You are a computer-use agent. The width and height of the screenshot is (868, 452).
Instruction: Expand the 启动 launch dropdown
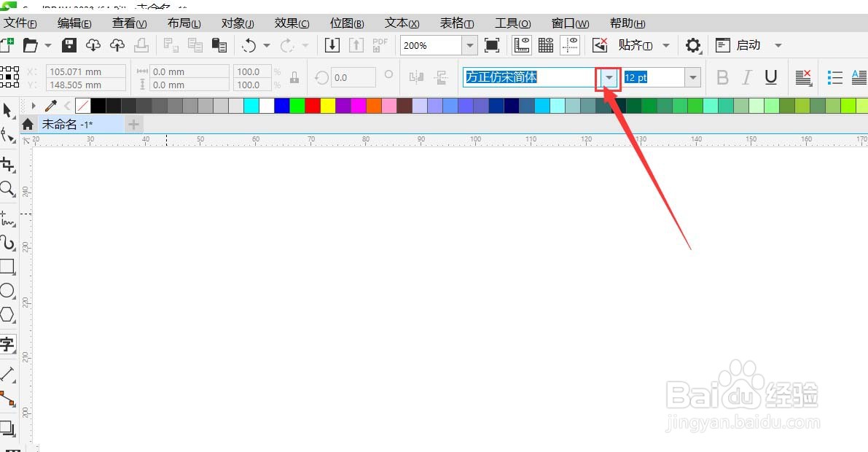coord(778,45)
